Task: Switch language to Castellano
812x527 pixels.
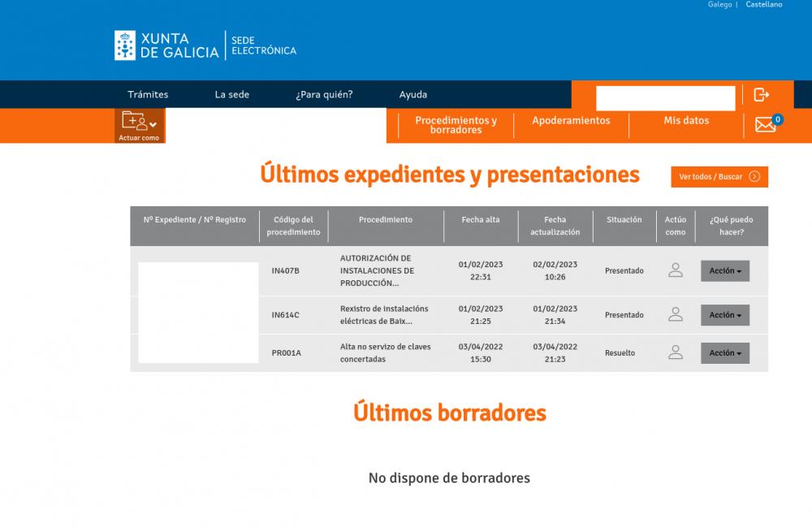Action: click(x=764, y=4)
